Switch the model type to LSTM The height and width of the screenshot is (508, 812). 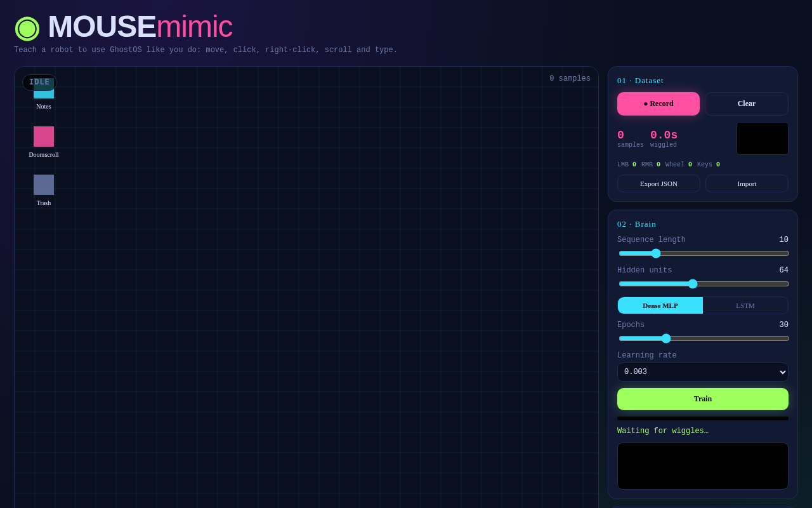[745, 305]
